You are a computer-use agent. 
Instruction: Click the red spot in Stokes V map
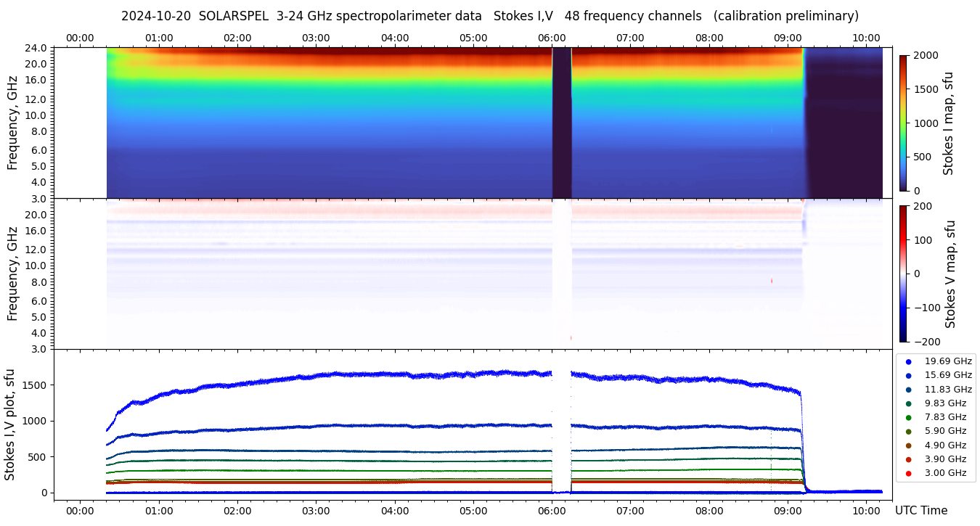(x=772, y=280)
